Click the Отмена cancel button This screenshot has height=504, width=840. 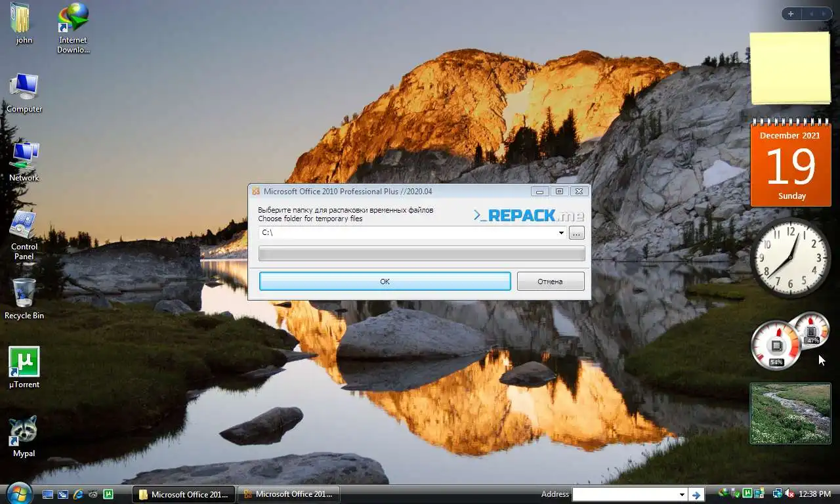coord(550,281)
